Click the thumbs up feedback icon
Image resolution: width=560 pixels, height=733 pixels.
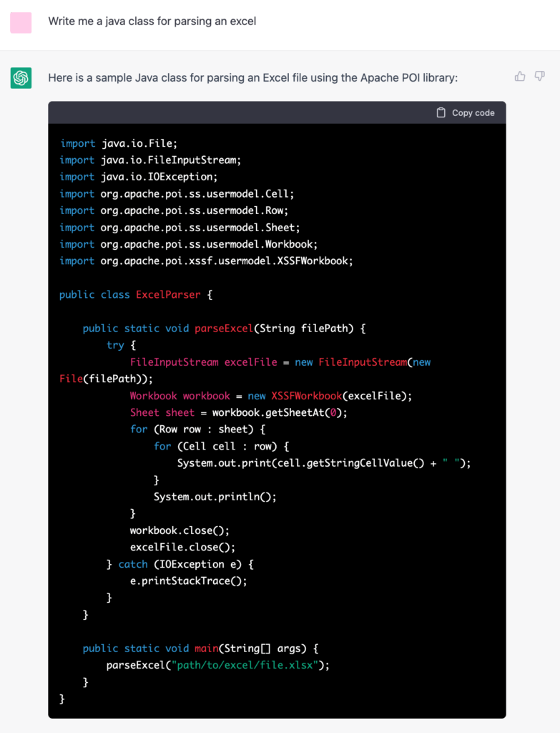point(520,76)
